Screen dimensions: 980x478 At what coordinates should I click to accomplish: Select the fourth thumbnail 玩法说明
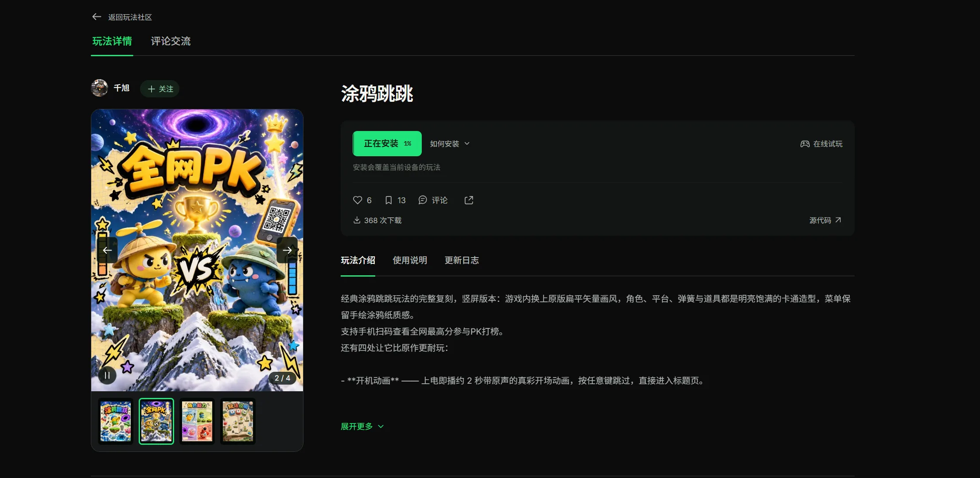point(238,421)
